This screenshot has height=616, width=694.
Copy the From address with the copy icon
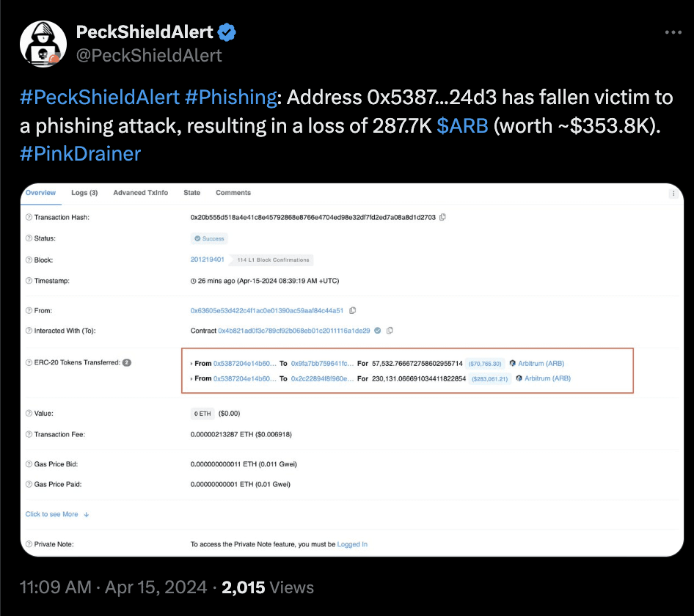coord(351,309)
